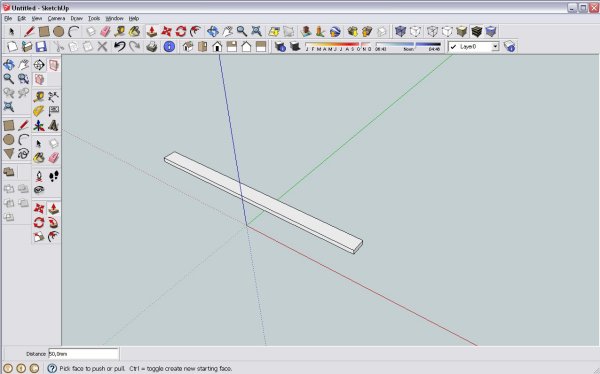Viewport: 600px width, 374px height.
Task: Choose the Tape Measure tool in top toolbar
Action: click(119, 31)
